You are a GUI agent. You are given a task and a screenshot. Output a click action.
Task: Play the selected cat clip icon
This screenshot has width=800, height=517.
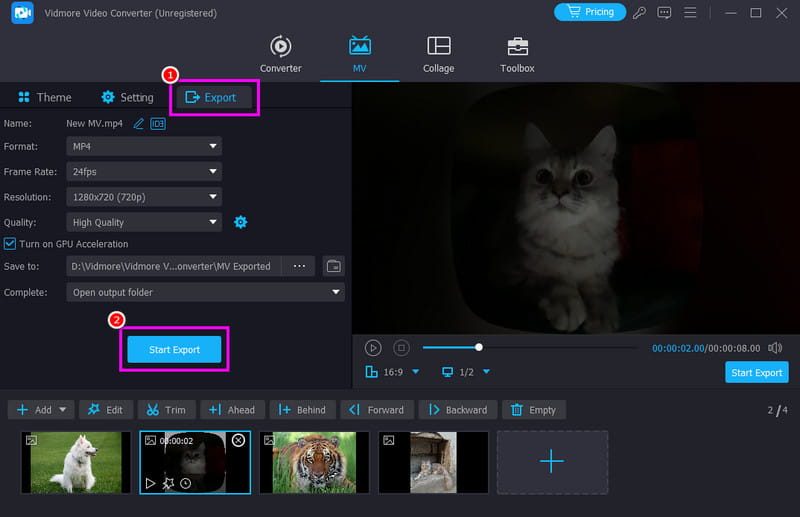[x=150, y=483]
